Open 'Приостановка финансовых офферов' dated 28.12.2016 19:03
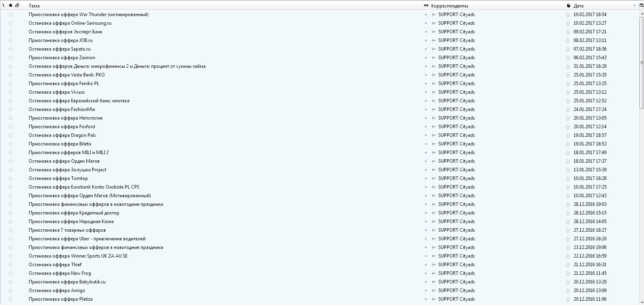This screenshot has width=644, height=305. pos(96,204)
